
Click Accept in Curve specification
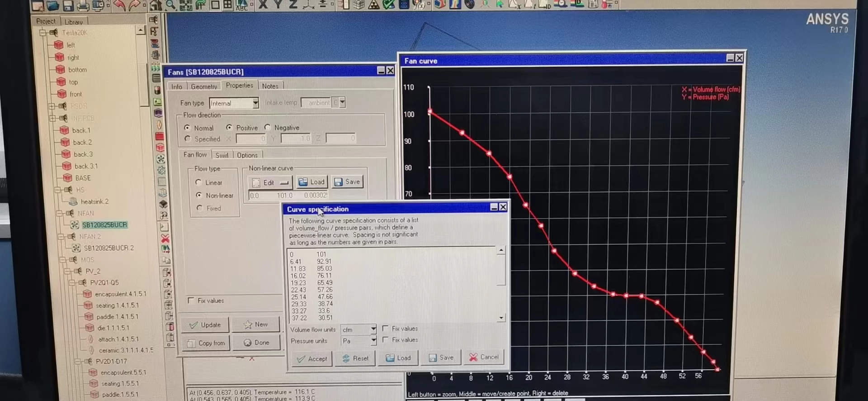(312, 359)
